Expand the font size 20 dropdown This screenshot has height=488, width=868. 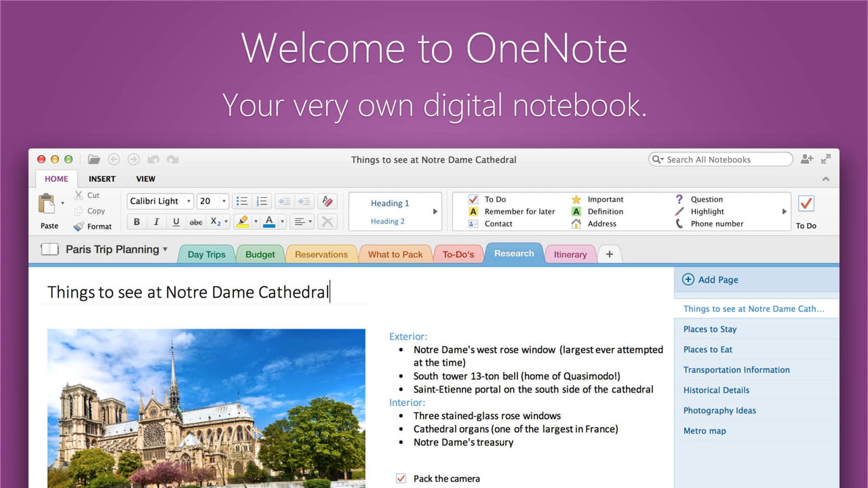[224, 201]
